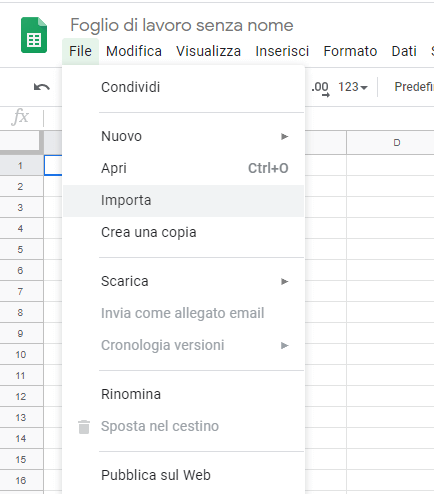Click the Google Sheets home icon
The height and width of the screenshot is (494, 434).
(x=34, y=35)
